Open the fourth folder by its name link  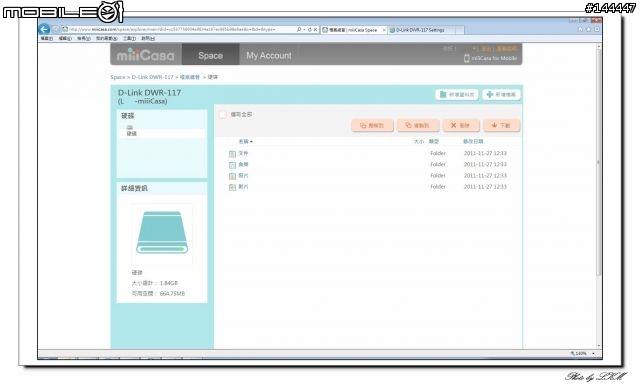click(x=243, y=186)
